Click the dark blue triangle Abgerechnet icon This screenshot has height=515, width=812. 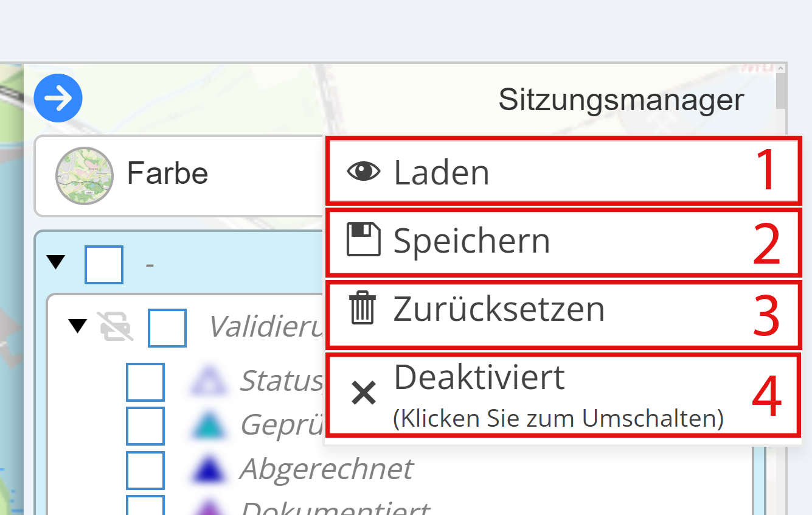[x=209, y=469]
